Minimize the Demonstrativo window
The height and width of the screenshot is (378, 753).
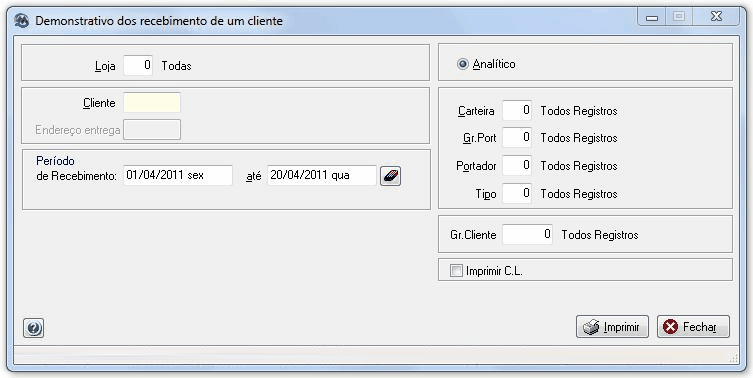(x=652, y=18)
